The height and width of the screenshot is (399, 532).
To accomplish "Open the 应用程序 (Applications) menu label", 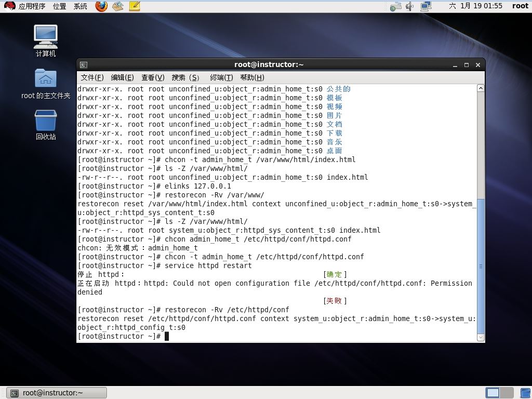I will coord(32,6).
